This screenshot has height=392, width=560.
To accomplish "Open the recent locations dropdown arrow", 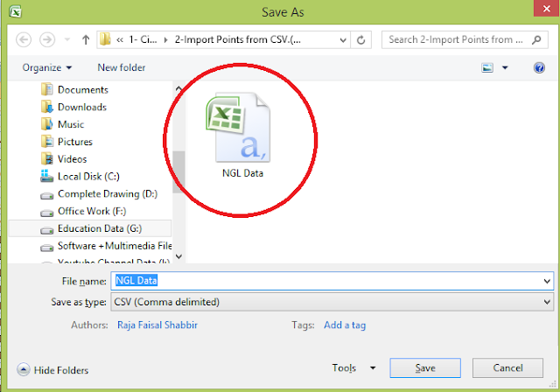I will coord(67,39).
